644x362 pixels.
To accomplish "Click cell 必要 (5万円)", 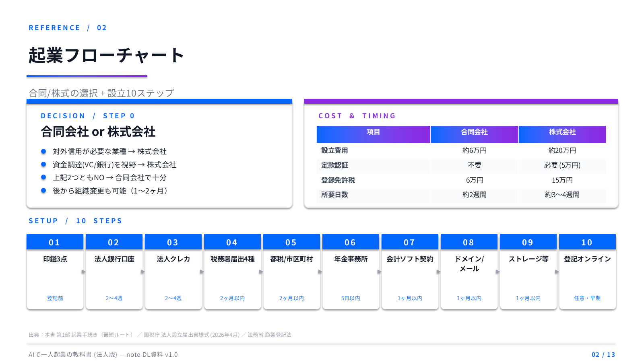I will (x=562, y=165).
